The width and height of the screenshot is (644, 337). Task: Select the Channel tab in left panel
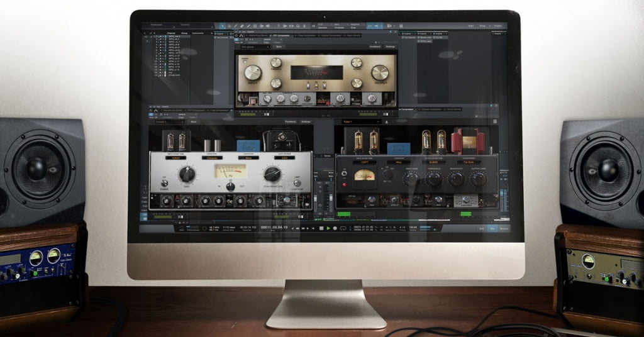(x=171, y=33)
